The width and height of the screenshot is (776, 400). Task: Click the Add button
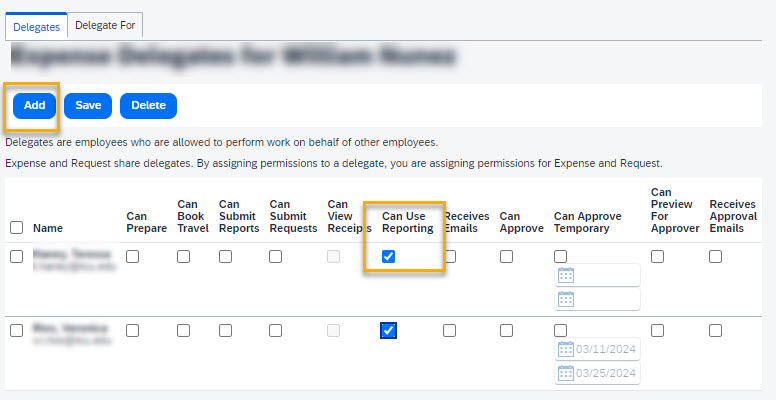(35, 105)
